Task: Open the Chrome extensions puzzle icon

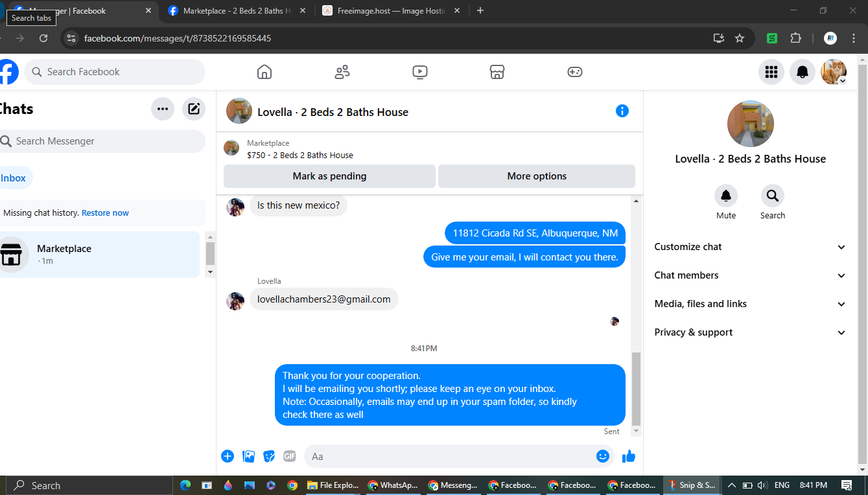Action: click(796, 38)
